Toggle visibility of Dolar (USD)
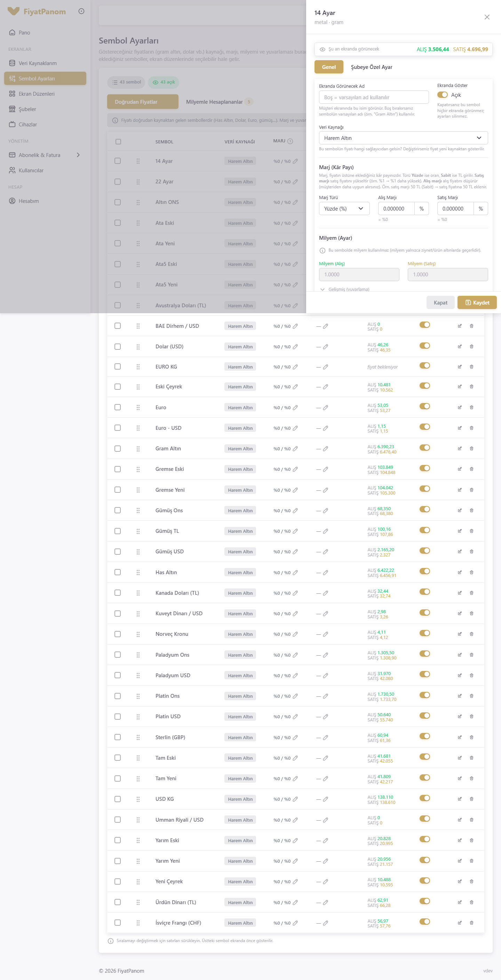Screen dimensions: 501x980 coord(424,346)
